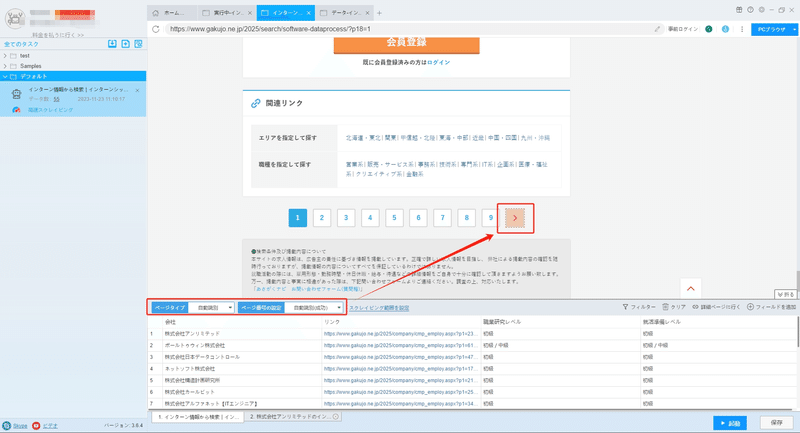Open the ページタイプ dropdown
Image resolution: width=800 pixels, height=433 pixels.
(x=211, y=308)
